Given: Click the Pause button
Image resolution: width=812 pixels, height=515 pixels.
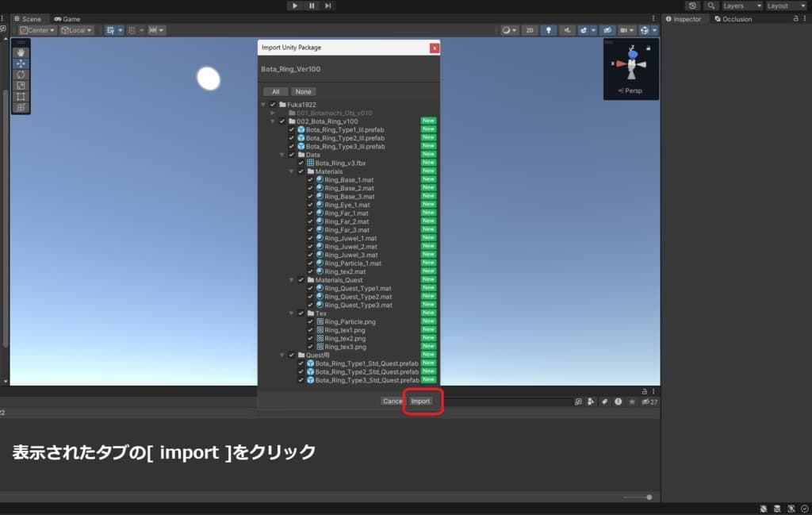Looking at the screenshot, I should tap(312, 6).
